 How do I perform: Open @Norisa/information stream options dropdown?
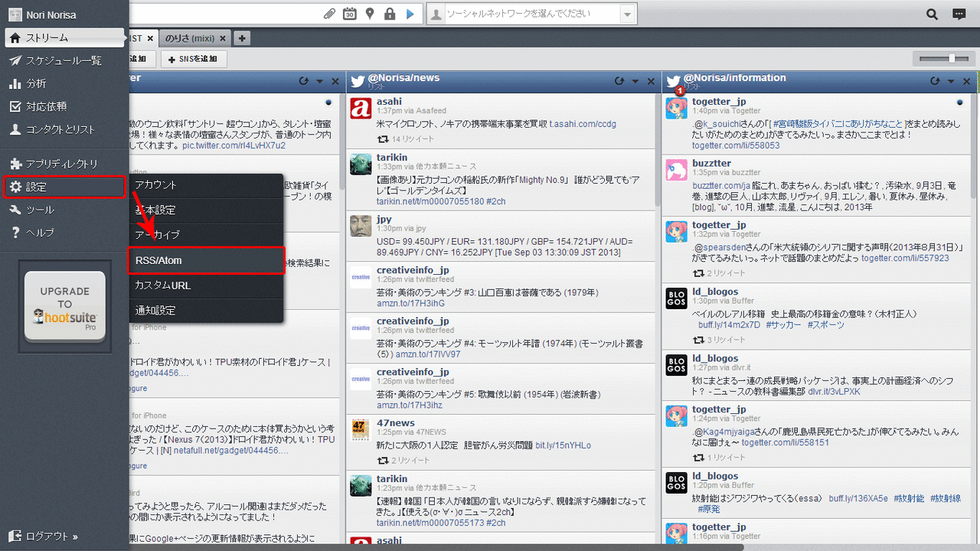pyautogui.click(x=951, y=81)
